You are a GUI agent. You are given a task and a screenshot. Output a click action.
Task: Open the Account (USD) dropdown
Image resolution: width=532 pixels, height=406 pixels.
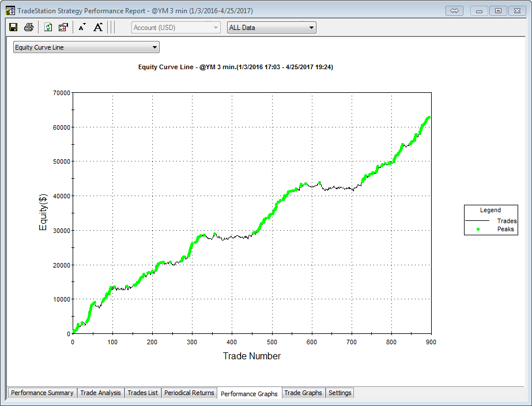(x=216, y=28)
